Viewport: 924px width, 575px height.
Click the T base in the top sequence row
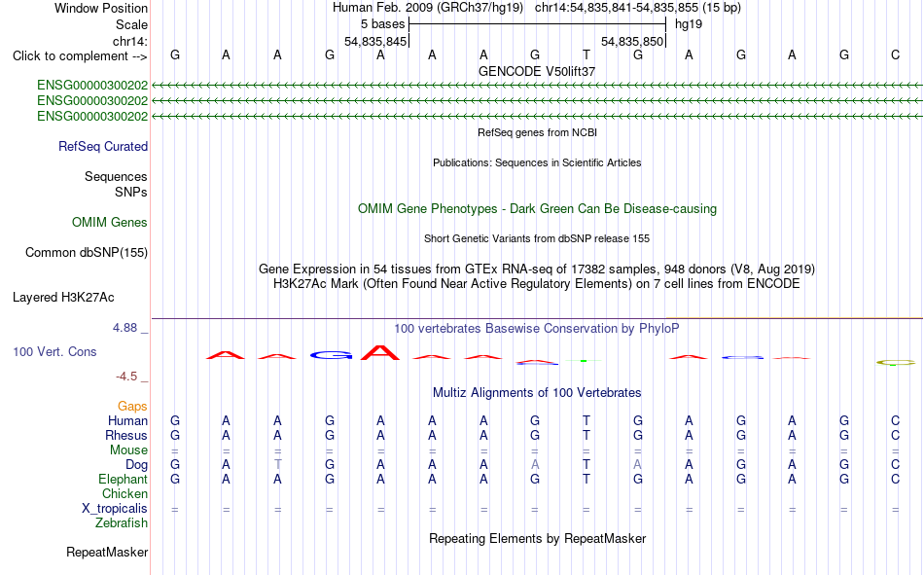click(x=586, y=54)
